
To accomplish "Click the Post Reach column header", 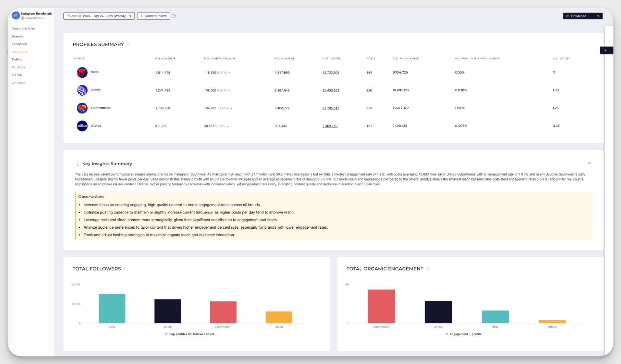I will (x=331, y=58).
